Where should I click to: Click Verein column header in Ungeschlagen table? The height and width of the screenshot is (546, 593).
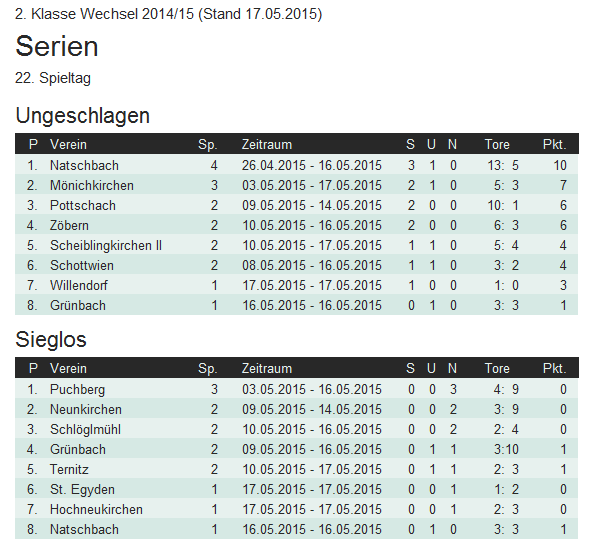point(68,144)
